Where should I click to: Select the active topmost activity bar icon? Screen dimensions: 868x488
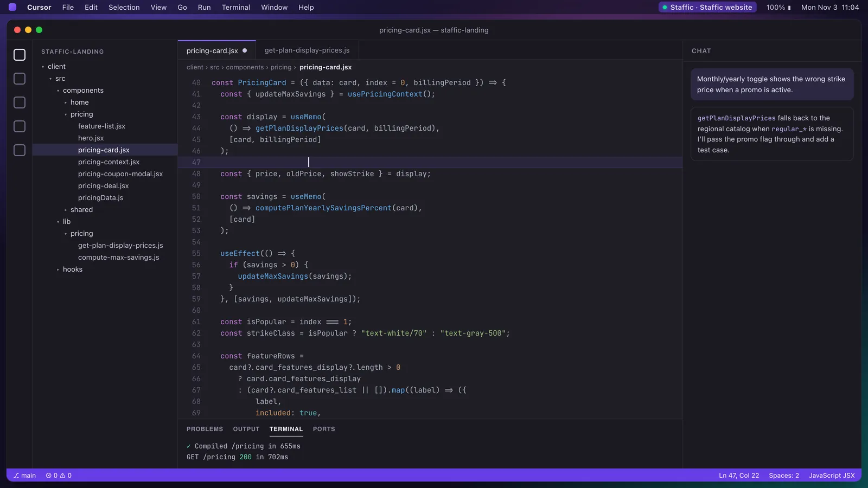(x=20, y=55)
